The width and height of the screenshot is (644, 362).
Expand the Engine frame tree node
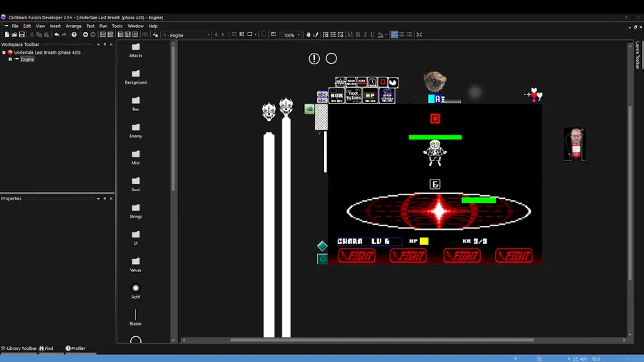point(10,59)
